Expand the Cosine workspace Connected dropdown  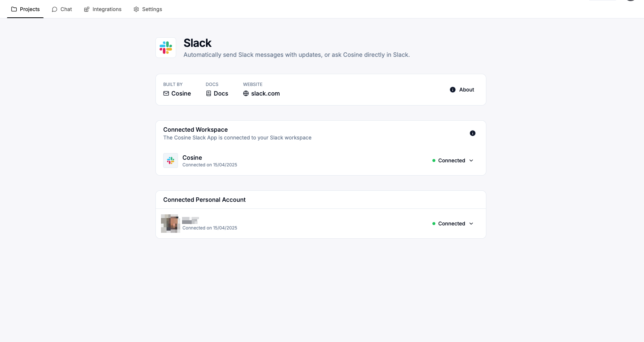click(452, 160)
